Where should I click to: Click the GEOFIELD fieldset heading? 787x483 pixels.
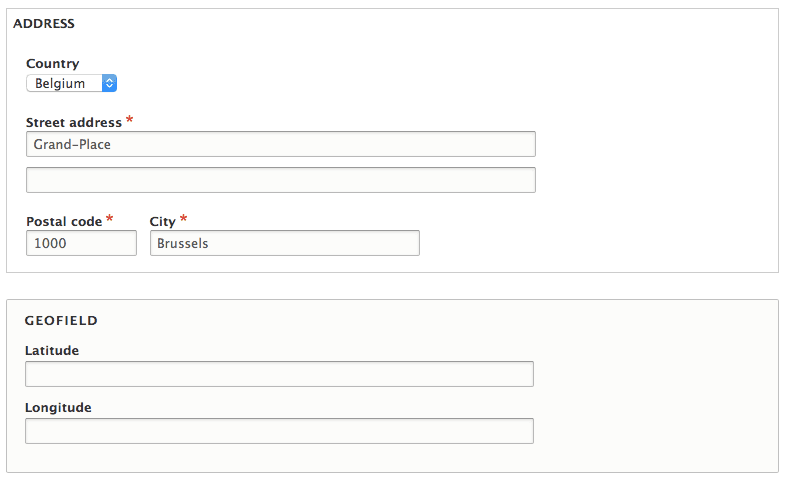(61, 321)
